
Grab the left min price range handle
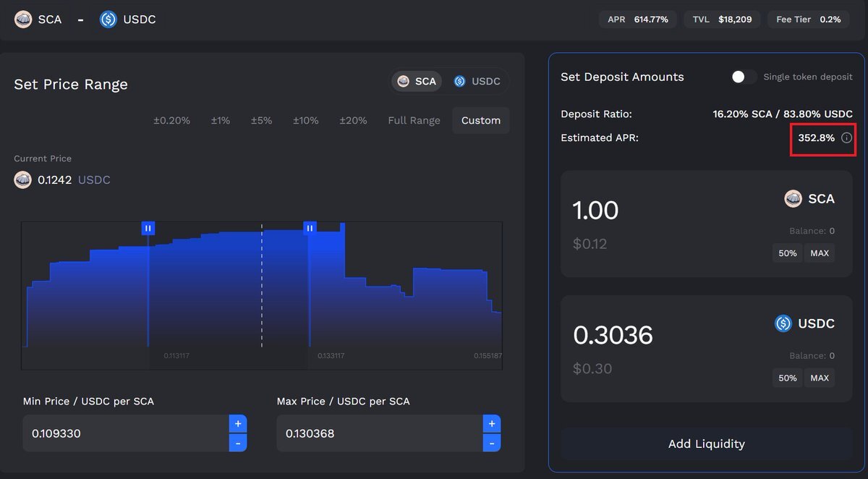(x=148, y=228)
